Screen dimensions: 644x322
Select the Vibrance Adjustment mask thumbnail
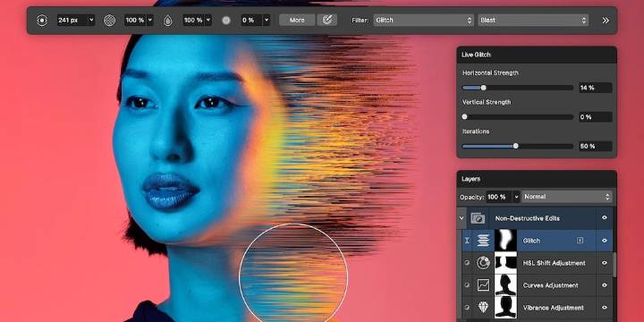(x=504, y=307)
